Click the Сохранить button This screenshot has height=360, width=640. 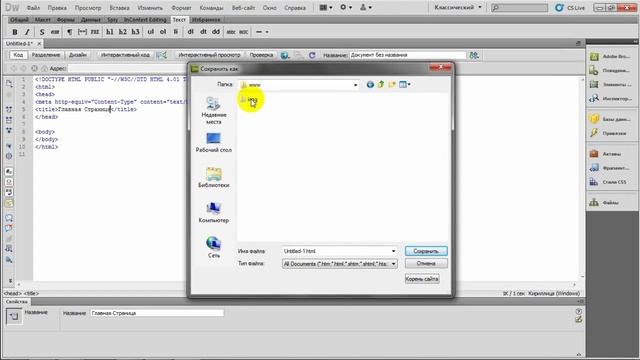click(426, 251)
